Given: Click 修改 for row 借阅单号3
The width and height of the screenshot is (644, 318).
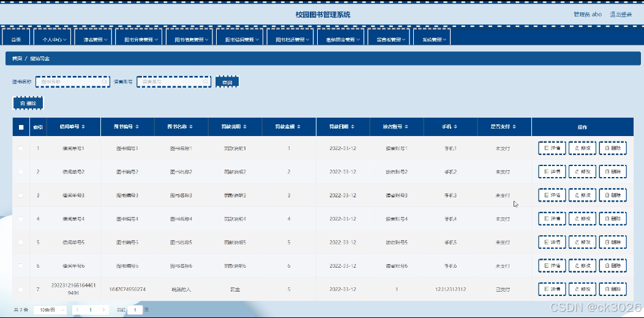Looking at the screenshot, I should point(582,195).
